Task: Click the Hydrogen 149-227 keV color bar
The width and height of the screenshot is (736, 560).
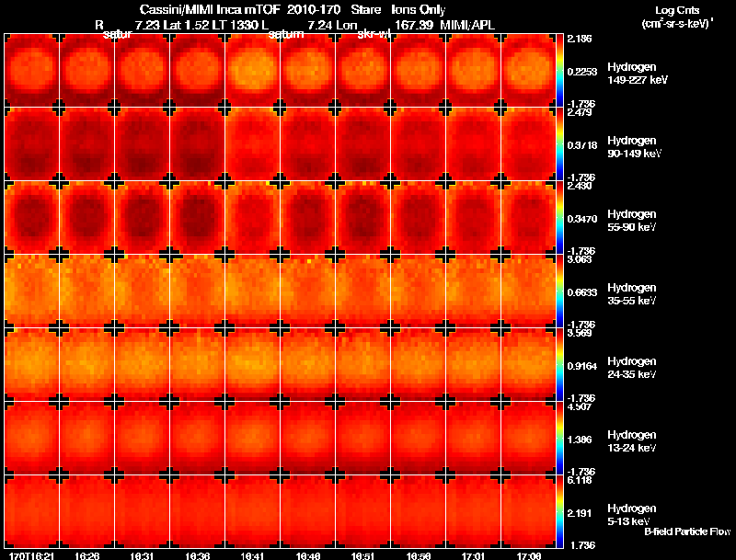Action: click(x=559, y=71)
